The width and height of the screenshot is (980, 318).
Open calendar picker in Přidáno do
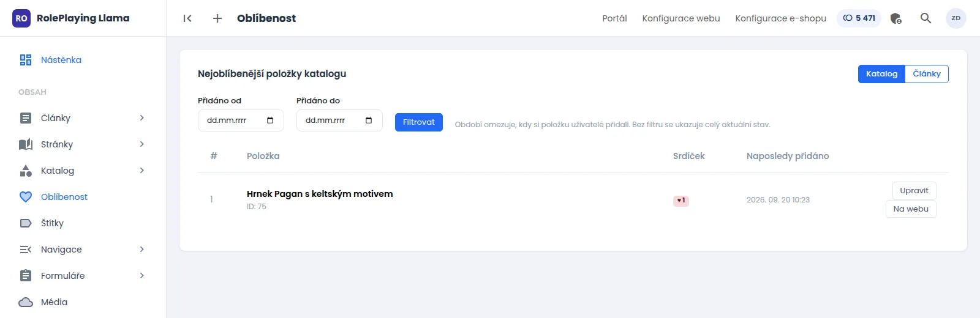(x=369, y=120)
